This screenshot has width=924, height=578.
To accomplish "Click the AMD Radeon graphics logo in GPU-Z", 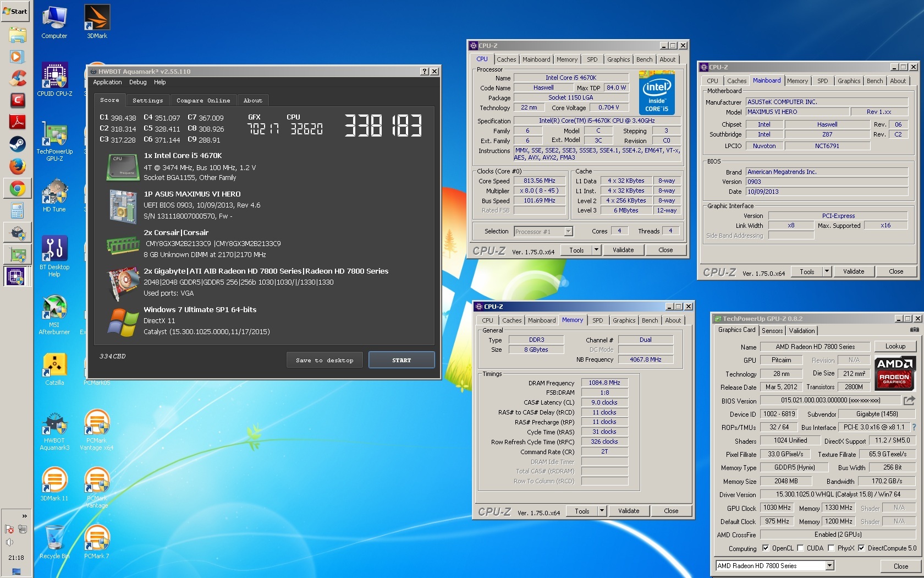I will 894,373.
